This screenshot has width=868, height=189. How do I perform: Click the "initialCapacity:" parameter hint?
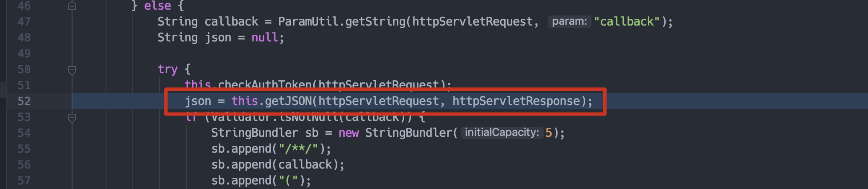pos(502,133)
